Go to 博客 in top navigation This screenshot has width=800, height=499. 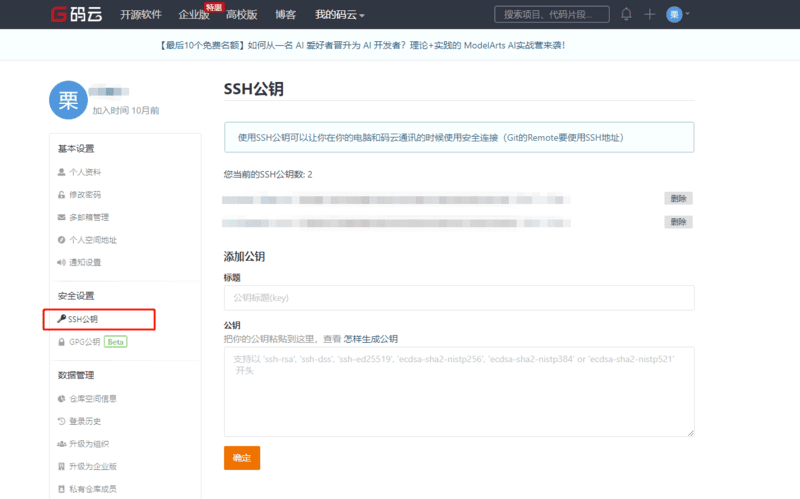click(285, 15)
